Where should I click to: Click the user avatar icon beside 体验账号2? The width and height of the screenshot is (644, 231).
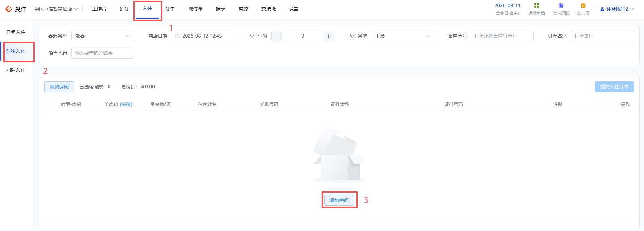[602, 9]
